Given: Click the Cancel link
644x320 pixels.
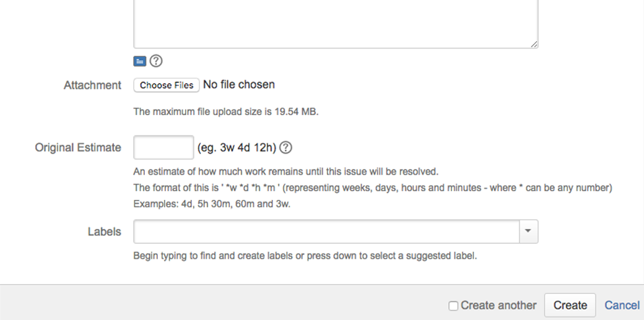Looking at the screenshot, I should [622, 305].
